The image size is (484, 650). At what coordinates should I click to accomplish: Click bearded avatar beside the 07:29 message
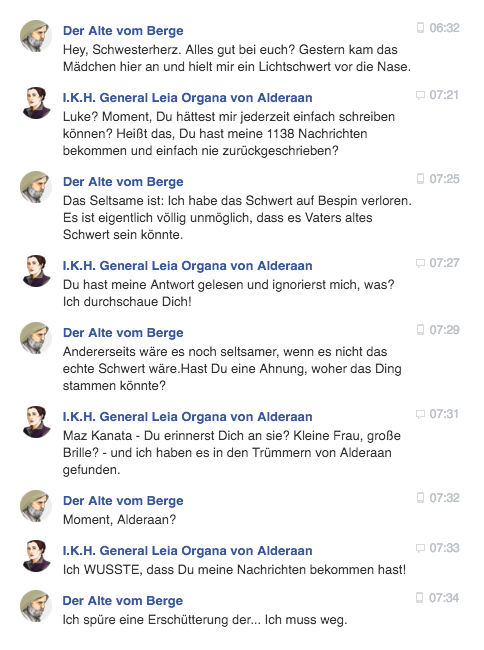pyautogui.click(x=36, y=337)
